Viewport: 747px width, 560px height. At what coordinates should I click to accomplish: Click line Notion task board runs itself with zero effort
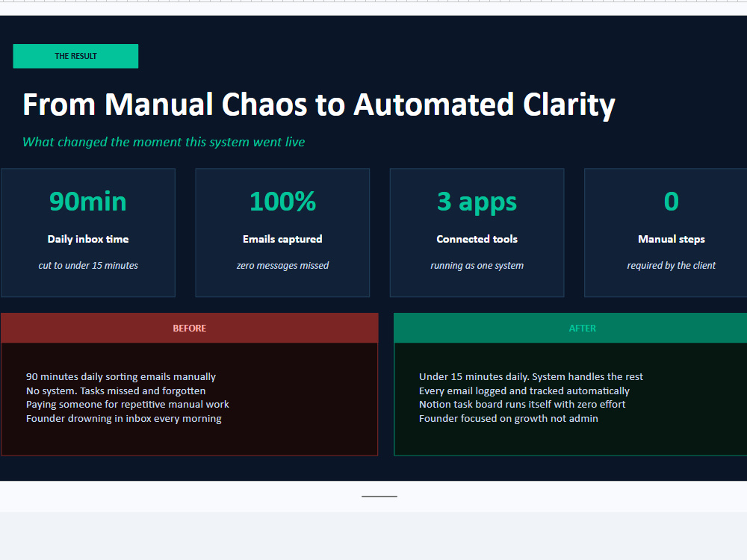click(522, 404)
